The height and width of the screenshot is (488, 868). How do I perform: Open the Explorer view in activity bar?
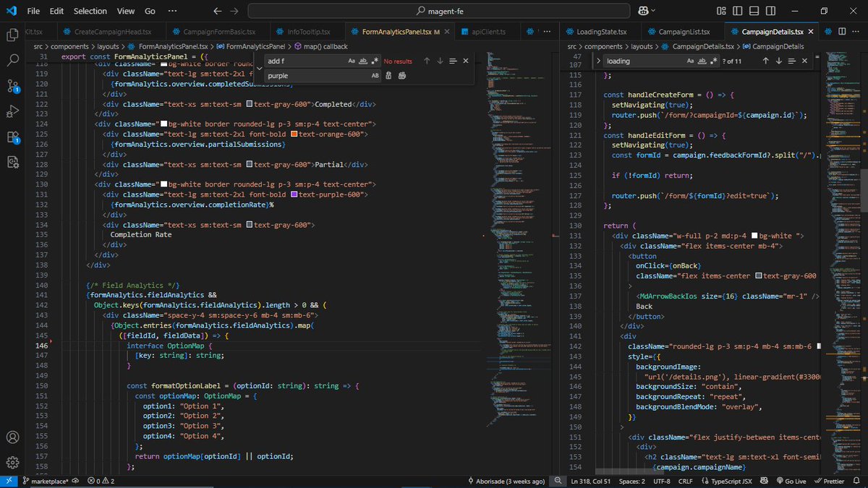click(12, 35)
